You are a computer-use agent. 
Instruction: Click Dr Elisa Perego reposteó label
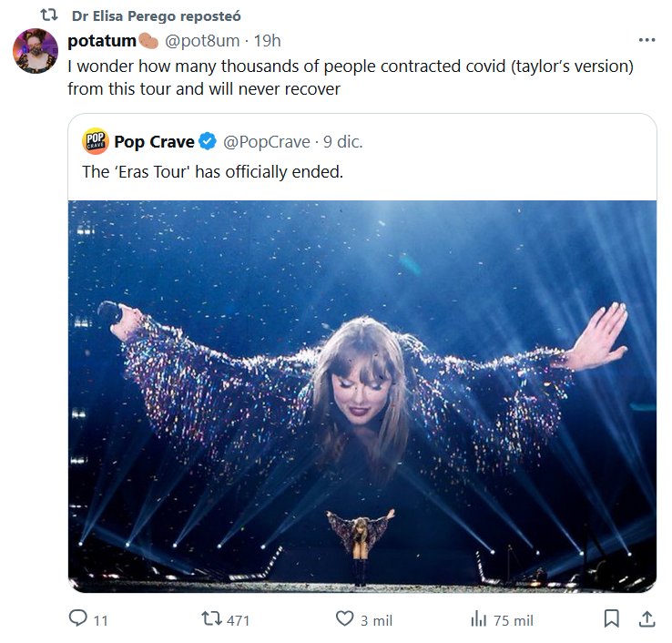click(157, 16)
